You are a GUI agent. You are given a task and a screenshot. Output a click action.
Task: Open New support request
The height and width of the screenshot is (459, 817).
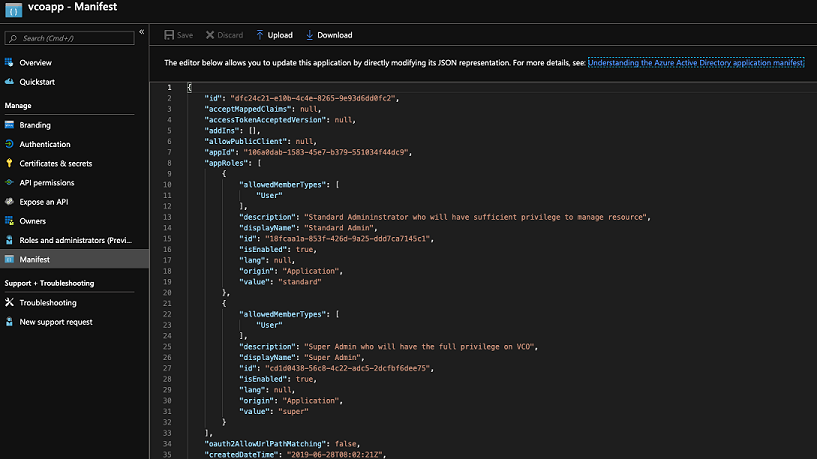click(56, 322)
